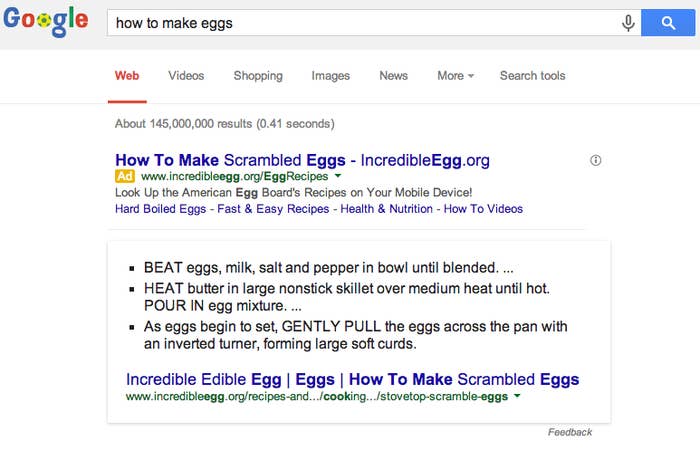Screen dimensions: 700x451
Task: Go to the News tab
Action: (x=394, y=76)
